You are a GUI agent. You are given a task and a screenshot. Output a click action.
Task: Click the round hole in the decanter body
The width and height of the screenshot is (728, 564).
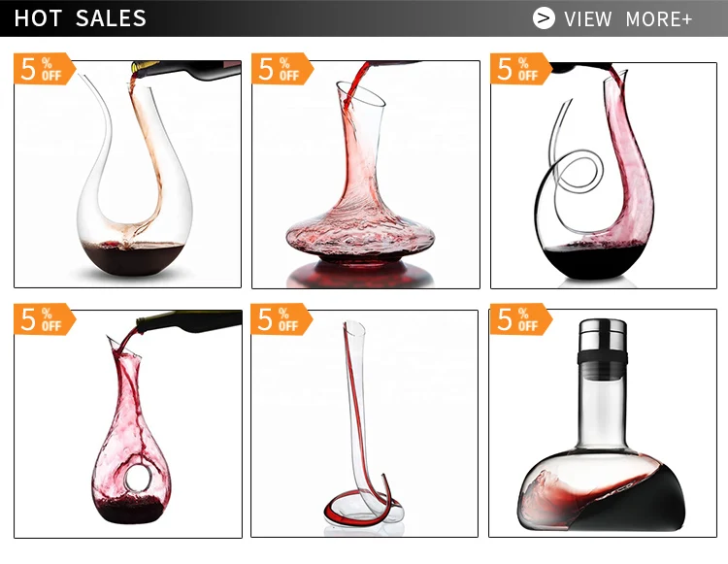click(137, 479)
